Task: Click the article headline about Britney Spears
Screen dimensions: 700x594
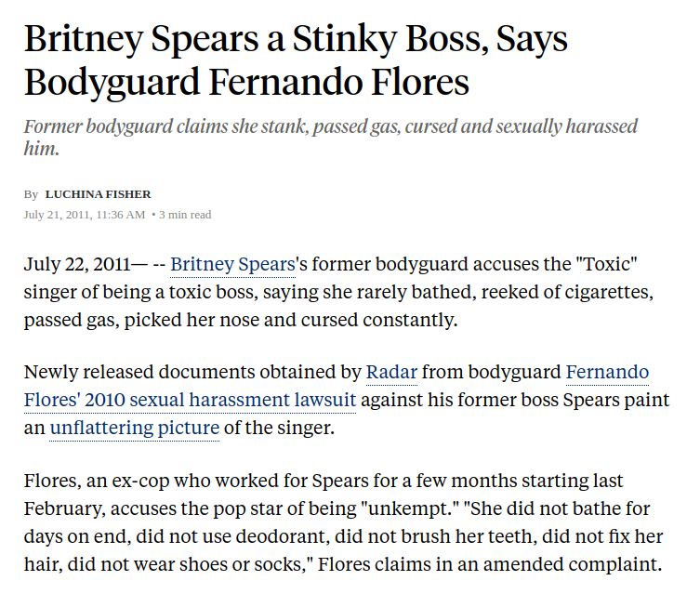Action: point(296,60)
